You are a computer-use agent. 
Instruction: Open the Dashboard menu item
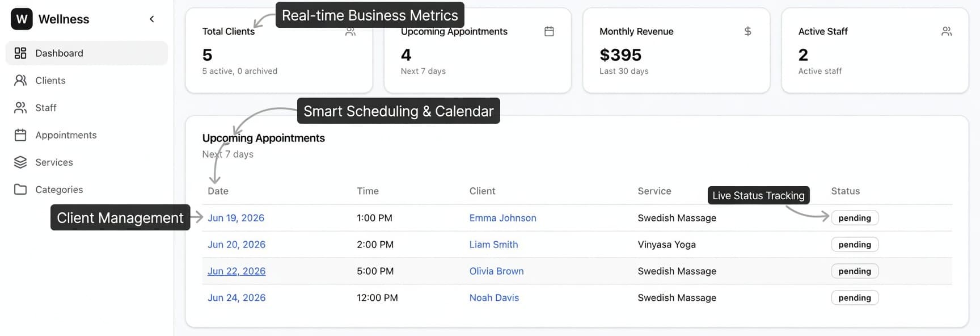point(87,53)
